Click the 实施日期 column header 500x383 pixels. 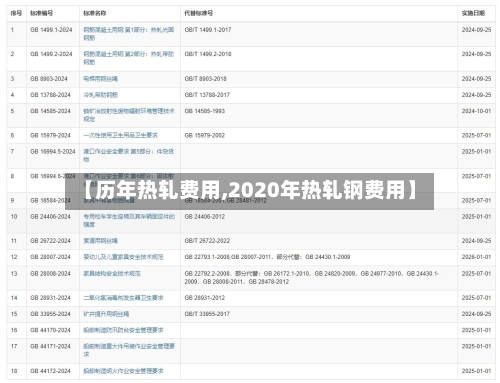click(x=473, y=13)
